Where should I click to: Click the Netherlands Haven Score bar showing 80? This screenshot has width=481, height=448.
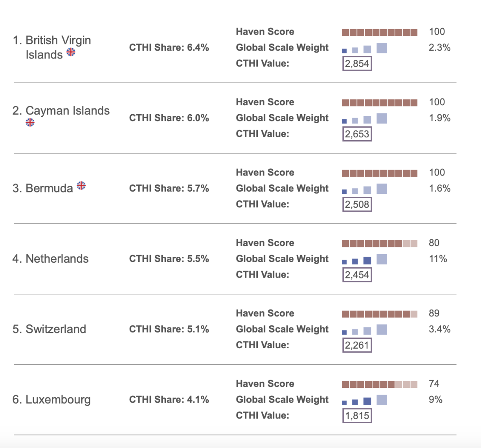tap(380, 243)
